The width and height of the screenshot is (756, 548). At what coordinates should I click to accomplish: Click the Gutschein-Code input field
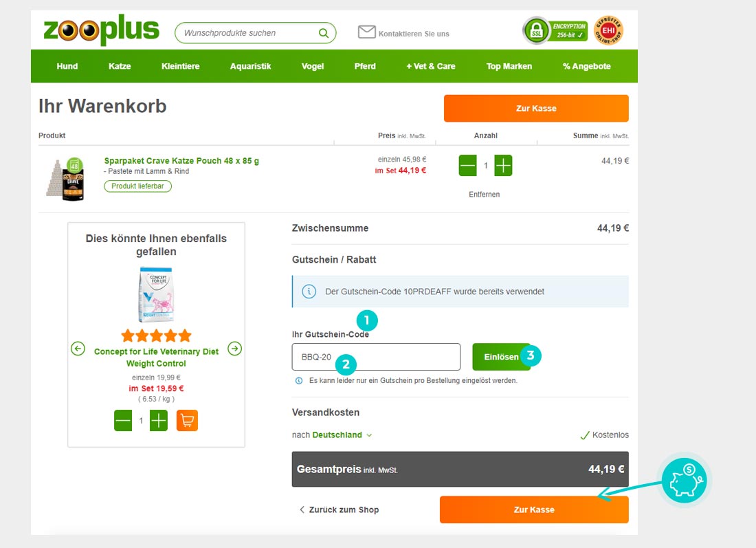376,357
